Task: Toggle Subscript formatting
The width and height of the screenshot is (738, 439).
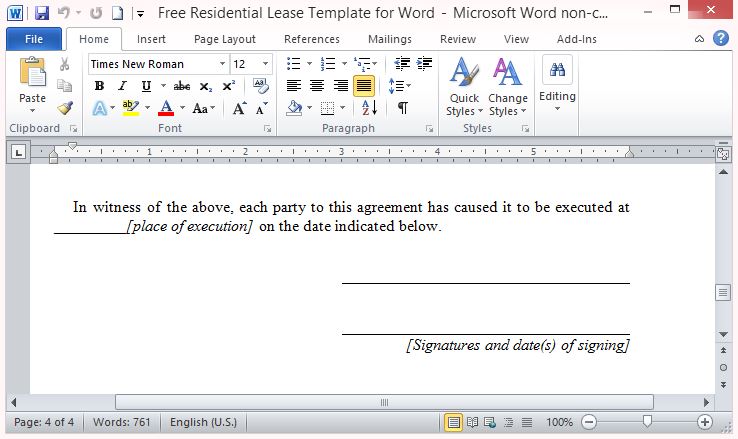Action: (x=206, y=87)
